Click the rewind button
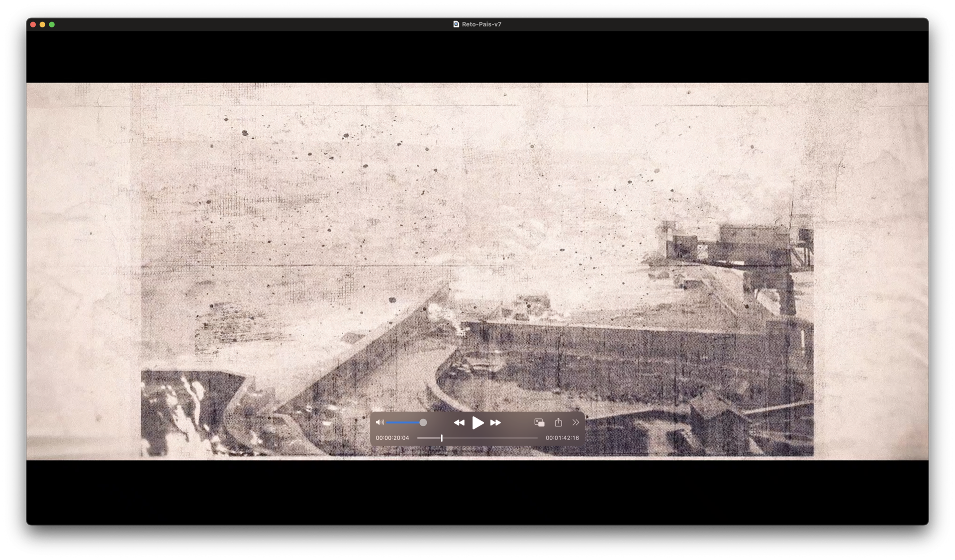Image resolution: width=955 pixels, height=560 pixels. 459,423
